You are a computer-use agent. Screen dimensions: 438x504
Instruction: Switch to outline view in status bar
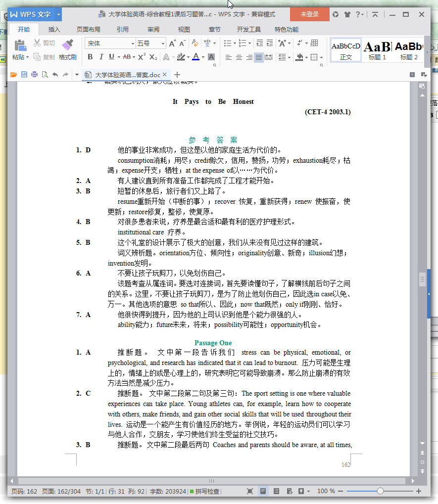point(276,491)
